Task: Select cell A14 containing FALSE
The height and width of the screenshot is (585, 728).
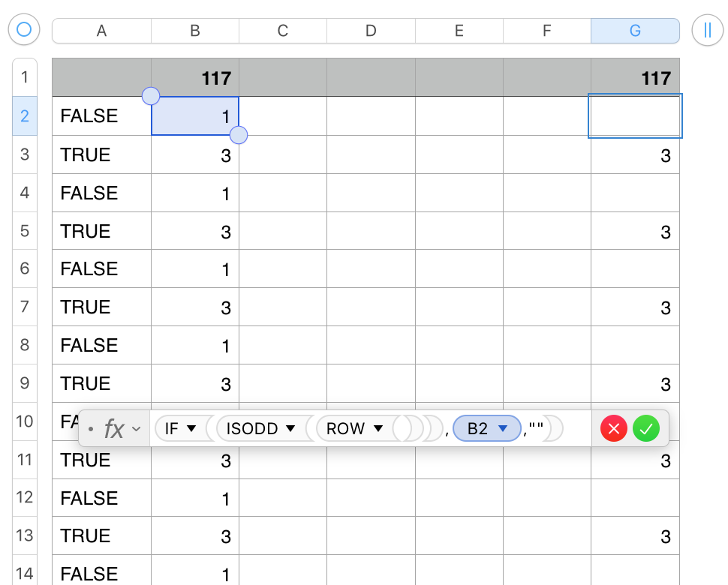Action: 101,573
